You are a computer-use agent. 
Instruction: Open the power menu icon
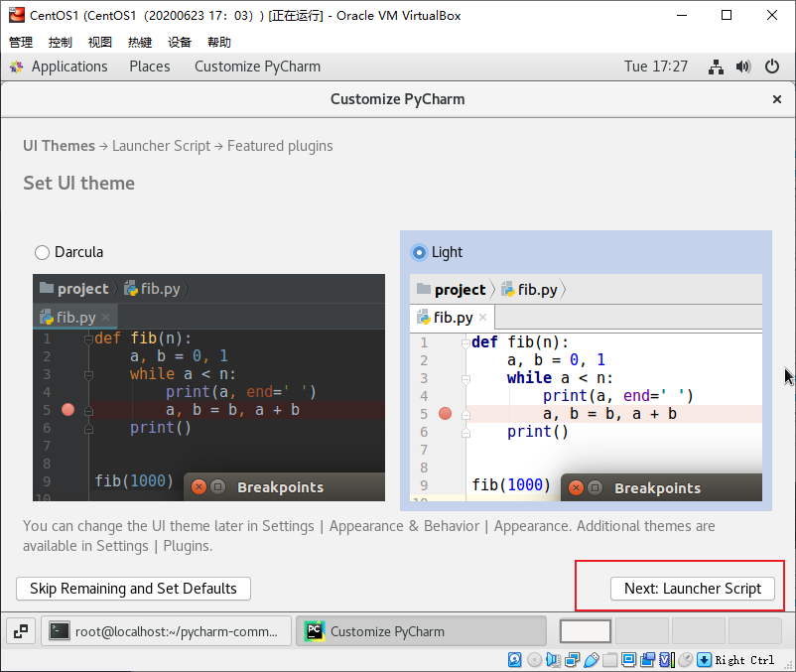[772, 67]
